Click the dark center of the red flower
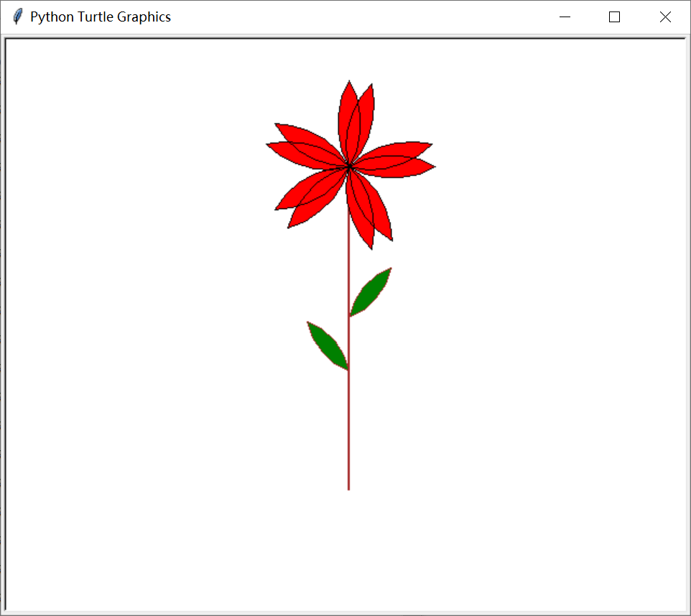The height and width of the screenshot is (616, 691). (350, 167)
